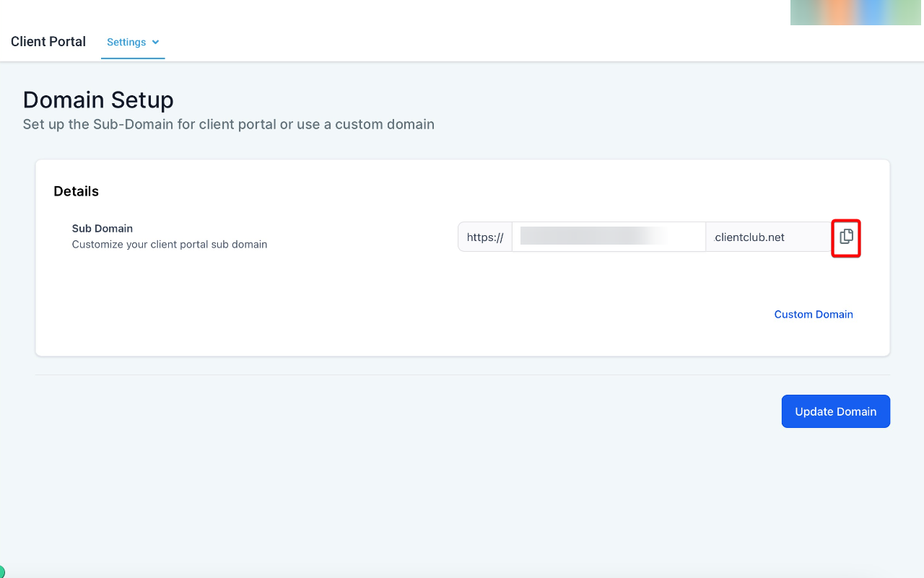Select the Domain Setup page heading
Image resolution: width=924 pixels, height=578 pixels.
[98, 100]
